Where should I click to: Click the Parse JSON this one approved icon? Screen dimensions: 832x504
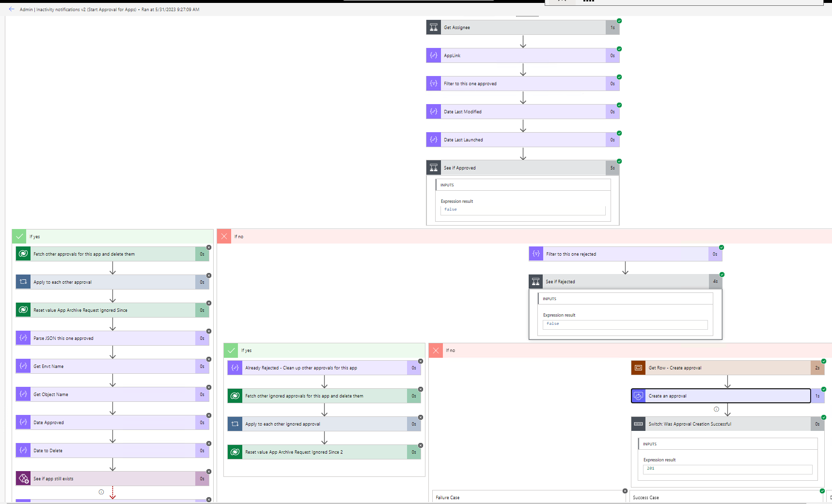coord(23,338)
